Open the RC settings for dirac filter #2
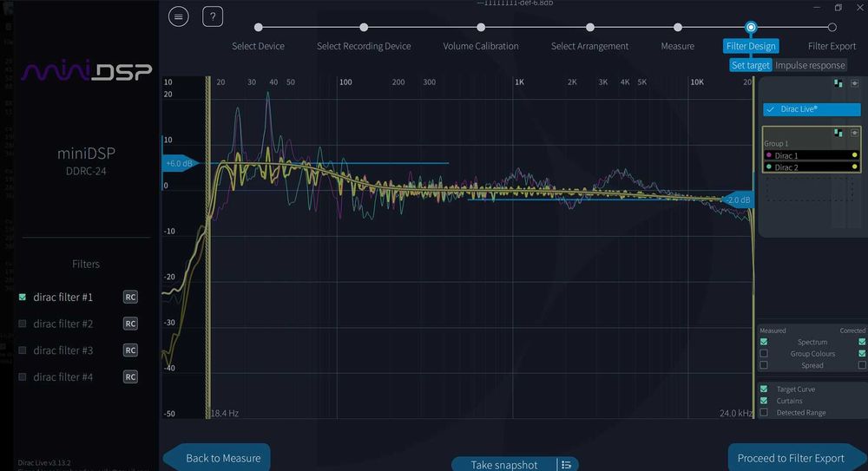The height and width of the screenshot is (471, 868). tap(130, 324)
